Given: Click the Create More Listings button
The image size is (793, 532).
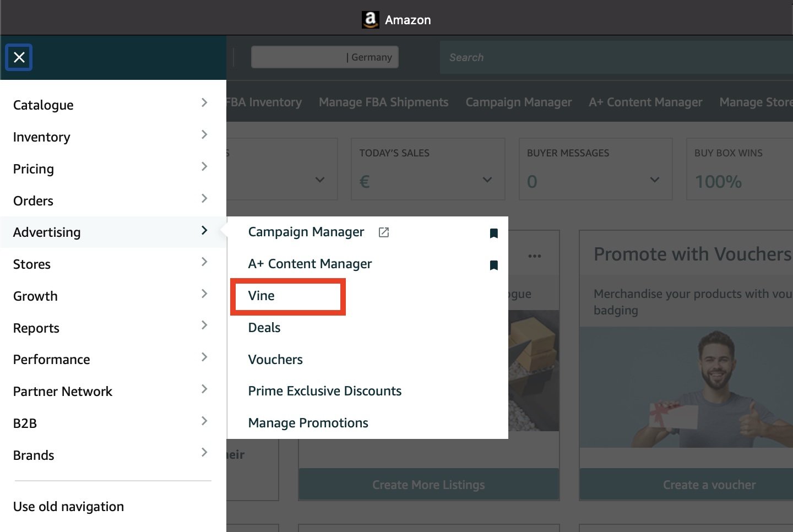Looking at the screenshot, I should (x=429, y=485).
